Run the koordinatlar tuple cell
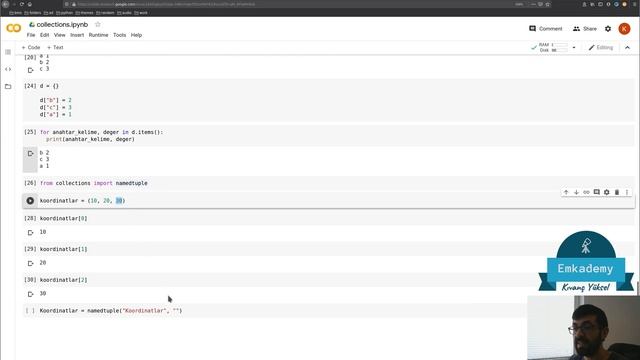Image resolution: width=640 pixels, height=360 pixels. pyautogui.click(x=30, y=200)
